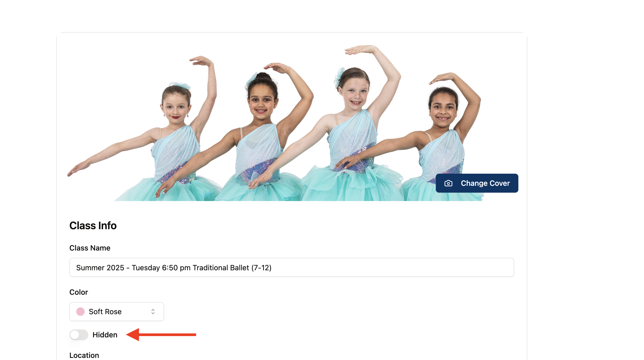Click the Class Info heading
Screen dimensions: 644x360
pyautogui.click(x=93, y=226)
